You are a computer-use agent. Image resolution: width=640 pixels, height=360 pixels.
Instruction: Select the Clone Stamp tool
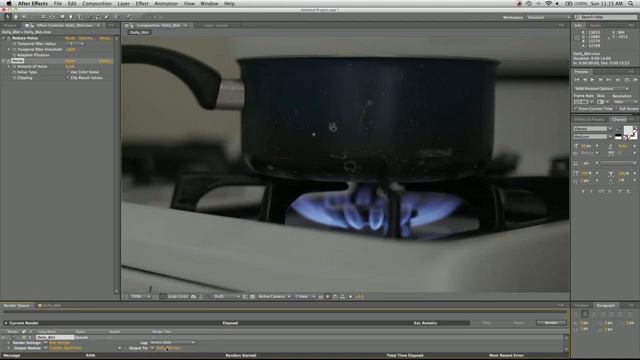[98, 17]
